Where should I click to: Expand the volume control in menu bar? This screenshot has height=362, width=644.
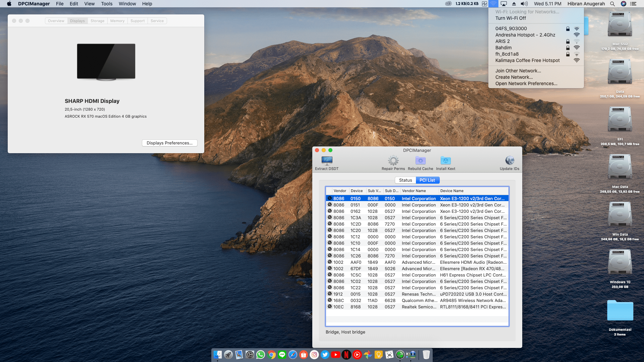524,4
